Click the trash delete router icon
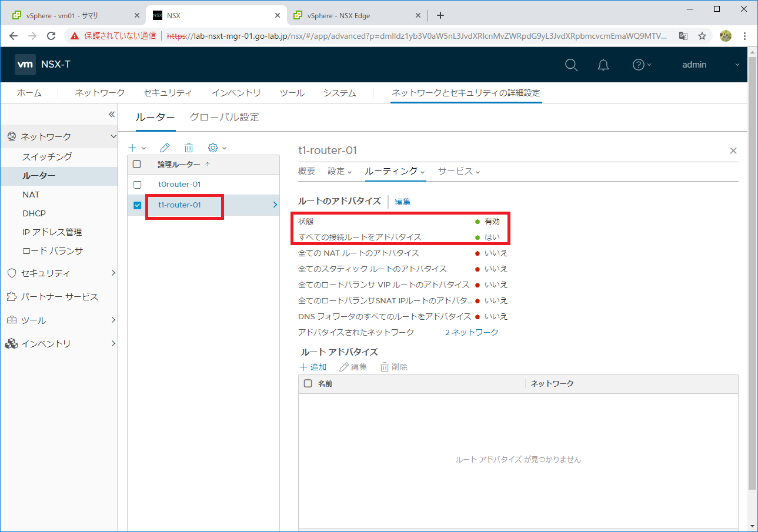 point(189,148)
